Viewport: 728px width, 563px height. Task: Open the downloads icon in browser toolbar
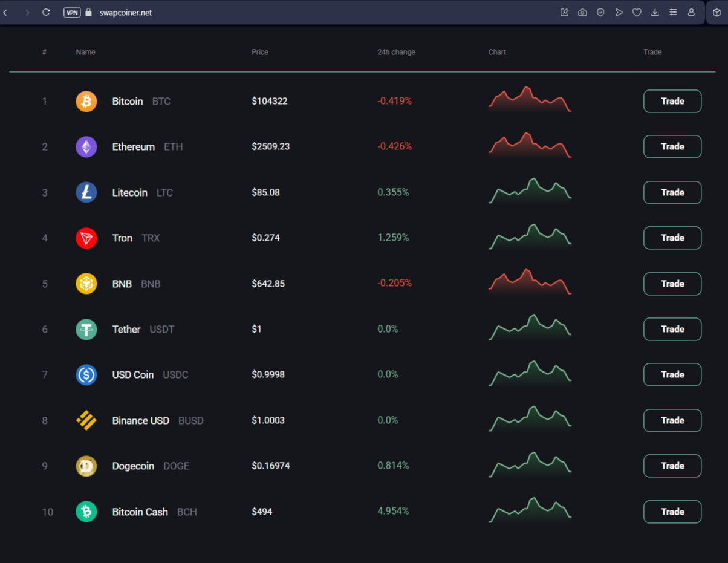coord(655,12)
